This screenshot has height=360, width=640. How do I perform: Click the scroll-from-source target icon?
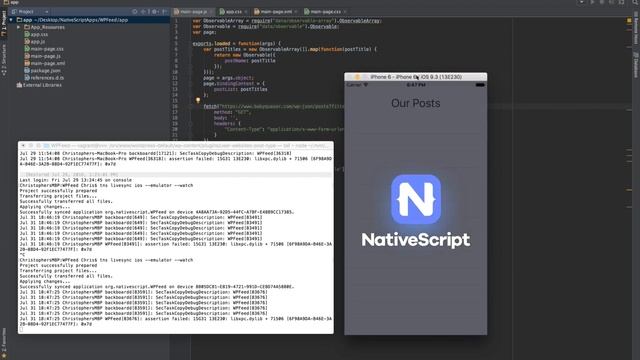click(135, 12)
